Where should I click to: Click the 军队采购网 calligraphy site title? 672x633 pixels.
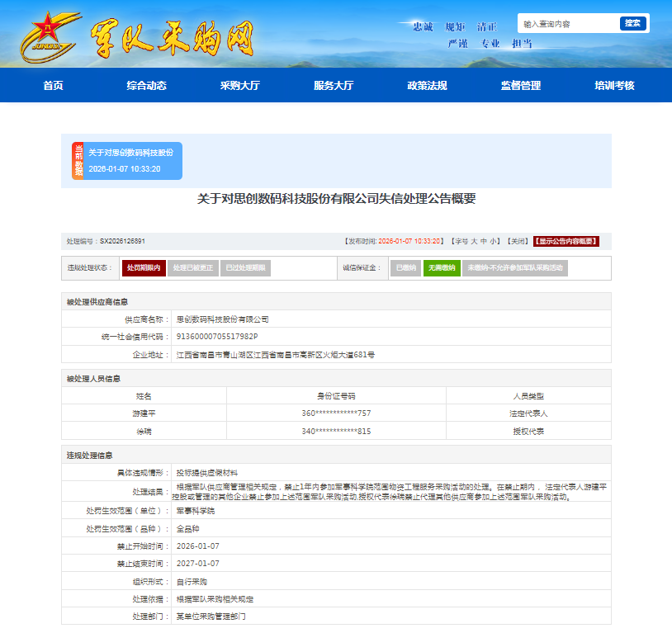(x=171, y=37)
